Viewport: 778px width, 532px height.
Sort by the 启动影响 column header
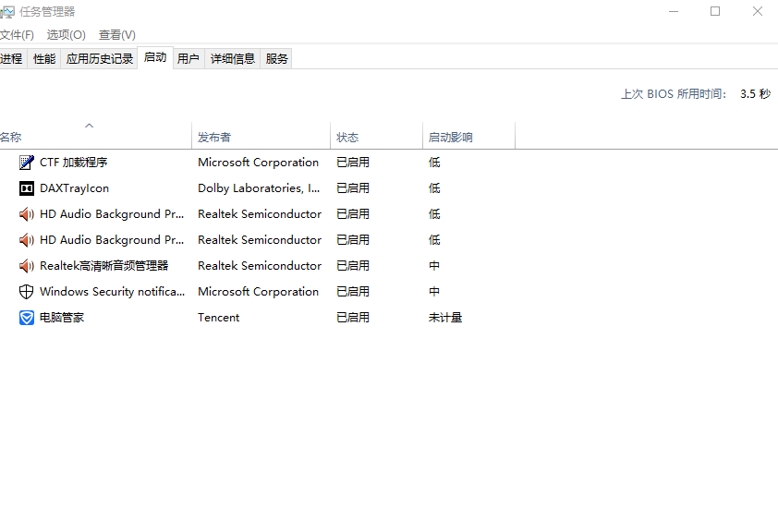point(468,137)
